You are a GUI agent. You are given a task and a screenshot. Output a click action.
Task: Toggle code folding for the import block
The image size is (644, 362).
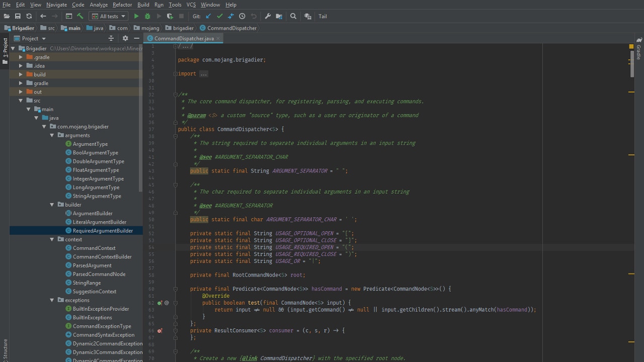(x=176, y=74)
